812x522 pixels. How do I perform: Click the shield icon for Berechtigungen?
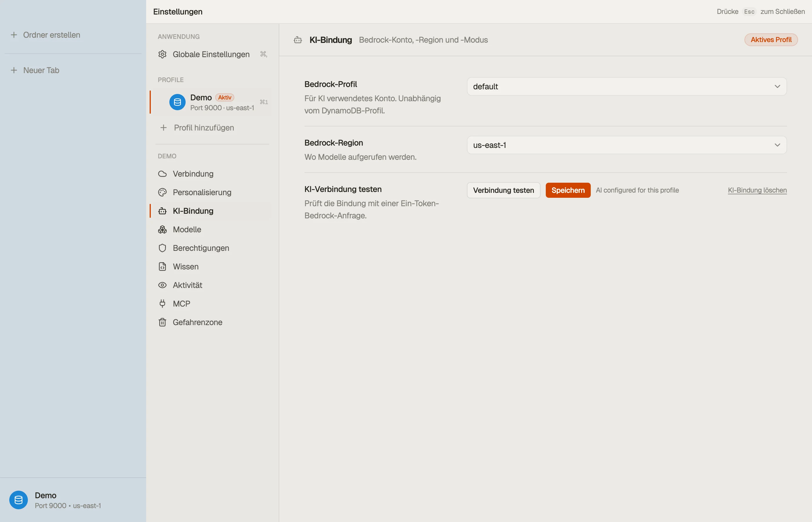162,248
